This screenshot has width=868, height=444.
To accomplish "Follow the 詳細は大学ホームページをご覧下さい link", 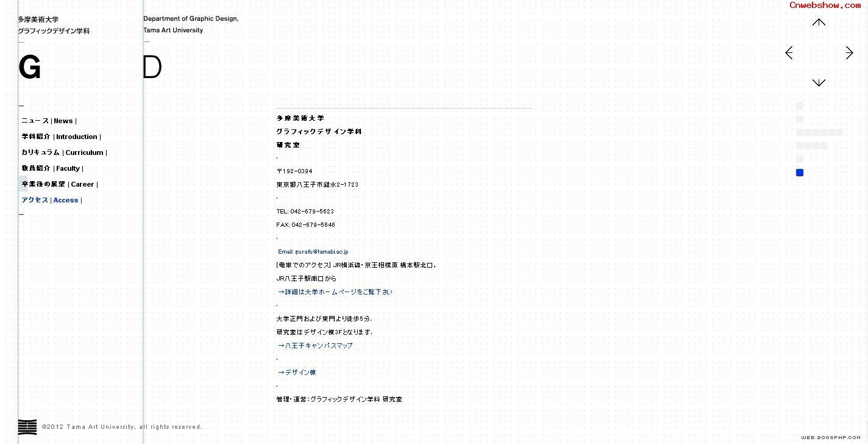I will (x=335, y=292).
